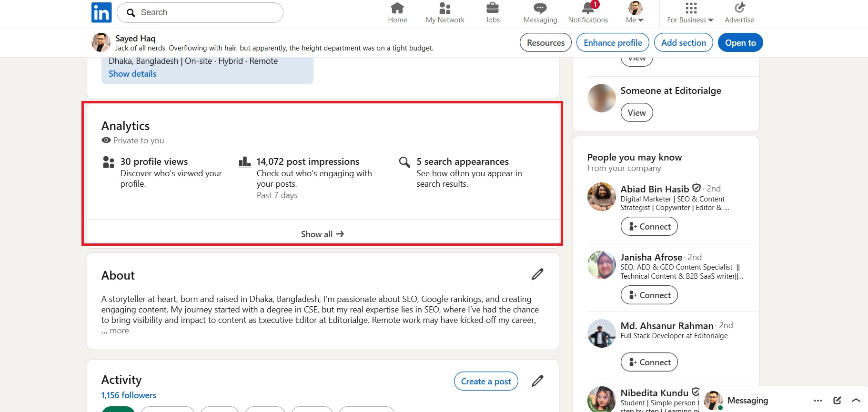The height and width of the screenshot is (412, 868).
Task: Click Abiad Bin Hasib profile photo
Action: coord(602,197)
